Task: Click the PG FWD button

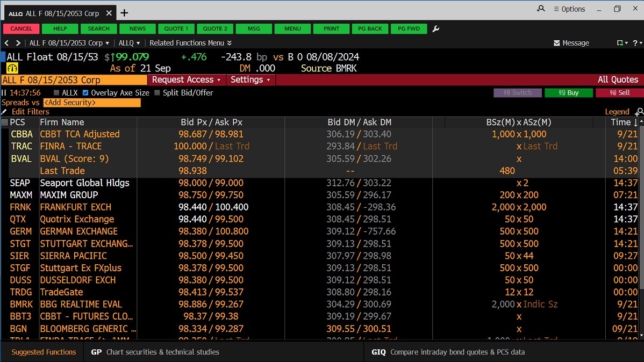Action: (x=409, y=28)
